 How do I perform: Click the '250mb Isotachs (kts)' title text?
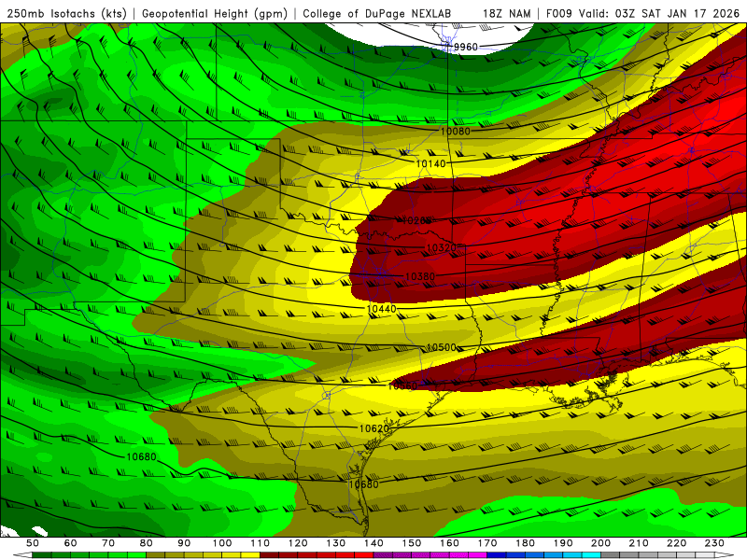coord(67,13)
